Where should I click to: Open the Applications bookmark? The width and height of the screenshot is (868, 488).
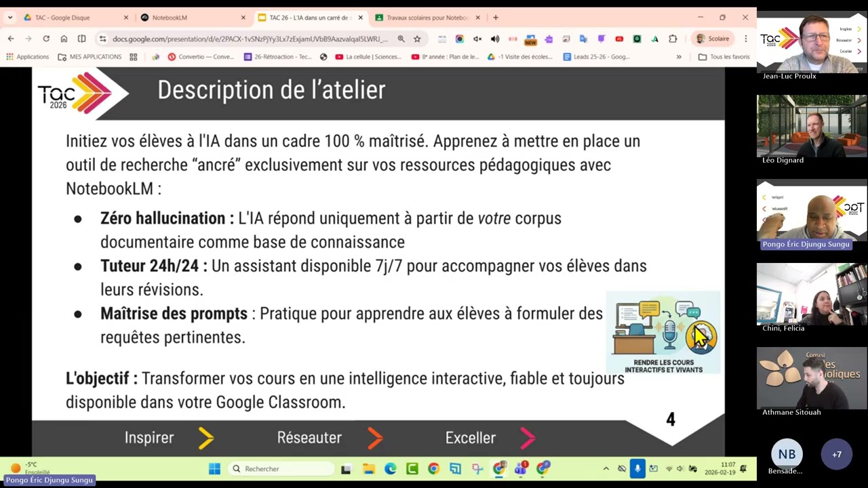27,57
